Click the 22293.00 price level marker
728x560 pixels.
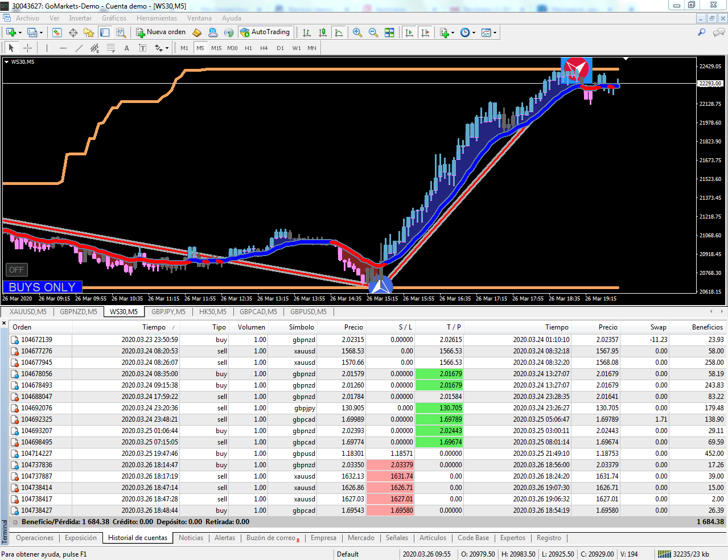point(710,84)
